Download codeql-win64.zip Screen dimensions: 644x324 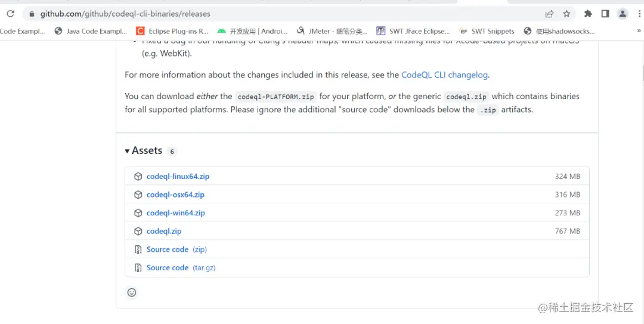[176, 213]
